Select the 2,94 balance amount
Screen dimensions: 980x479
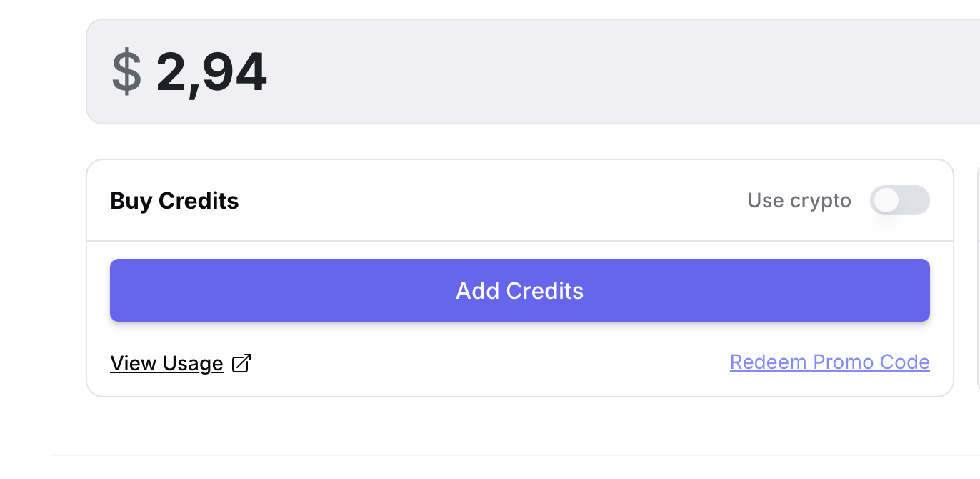[x=211, y=72]
